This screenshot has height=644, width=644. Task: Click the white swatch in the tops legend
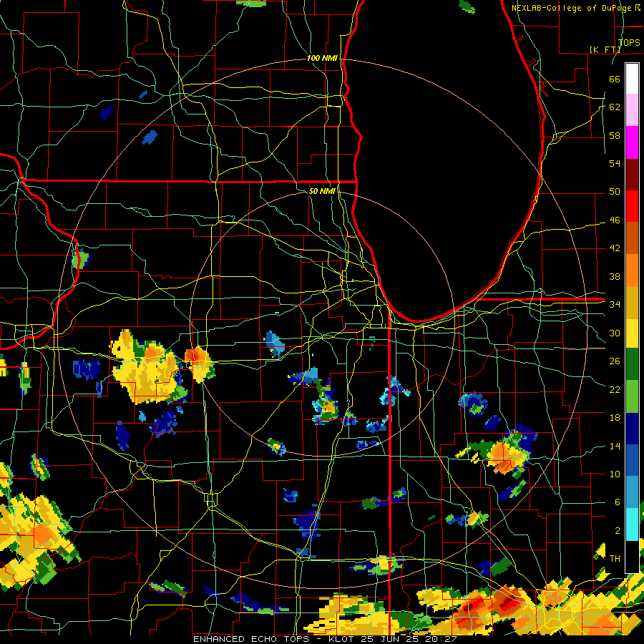pyautogui.click(x=632, y=79)
